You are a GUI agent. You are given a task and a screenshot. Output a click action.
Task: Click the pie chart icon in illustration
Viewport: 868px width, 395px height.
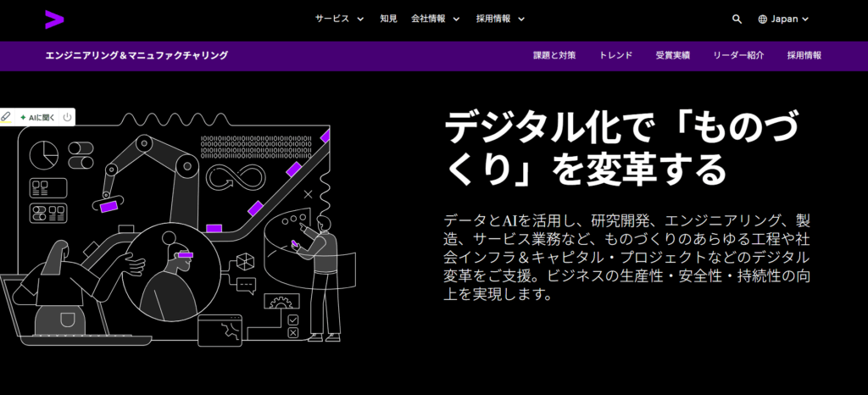[x=44, y=154]
